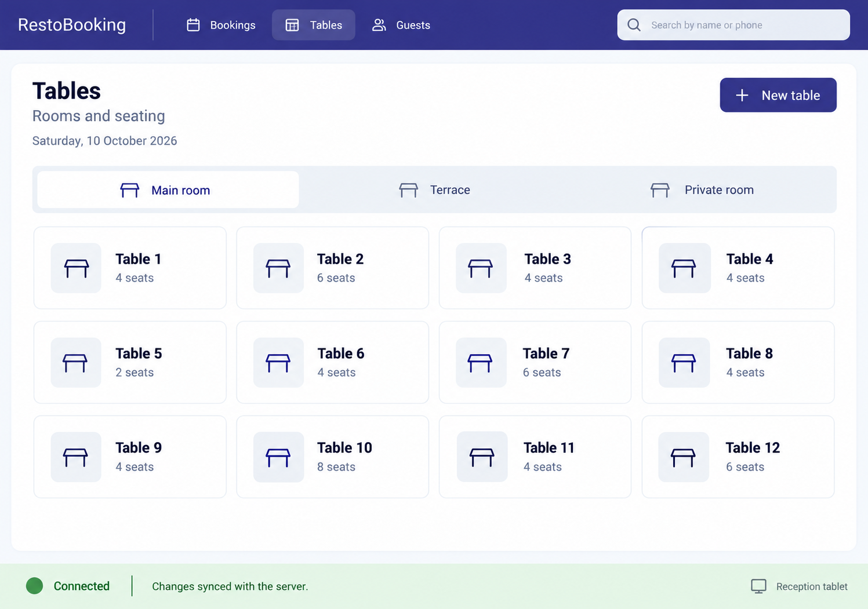Click the Table 8 table icon
Image resolution: width=868 pixels, height=609 pixels.
coord(684,363)
